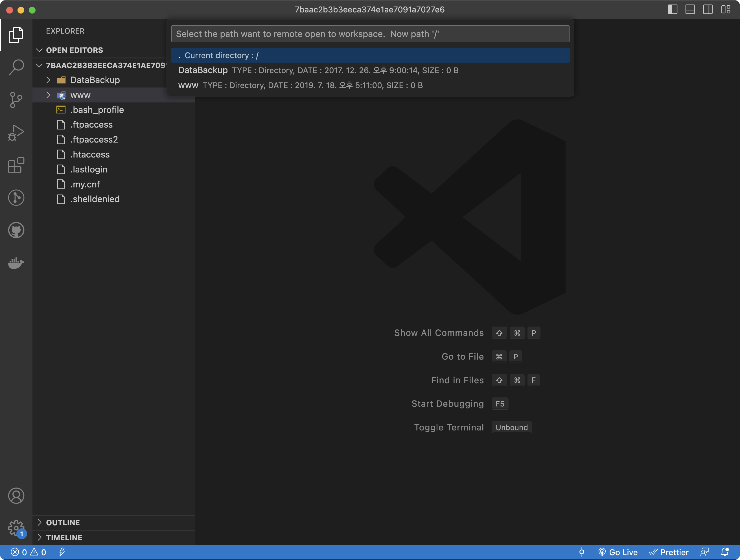Open the Manage settings gear
The image size is (740, 560).
point(16,528)
